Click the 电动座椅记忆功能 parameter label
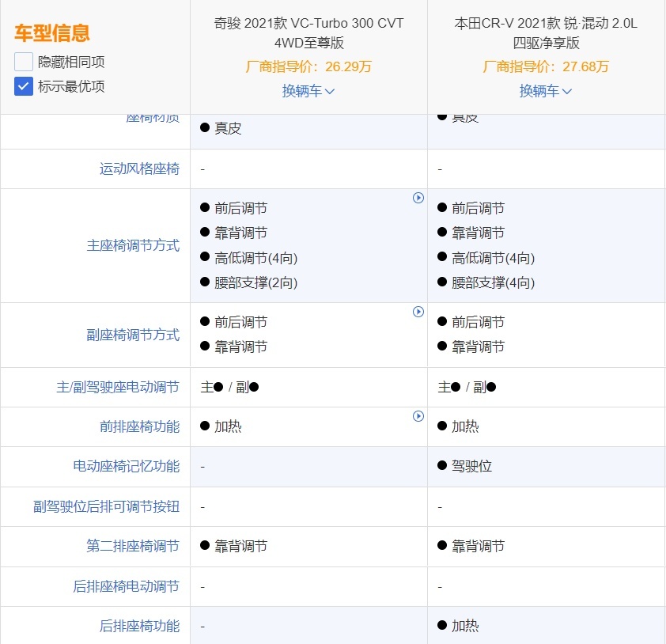This screenshot has height=644, width=666. point(126,466)
